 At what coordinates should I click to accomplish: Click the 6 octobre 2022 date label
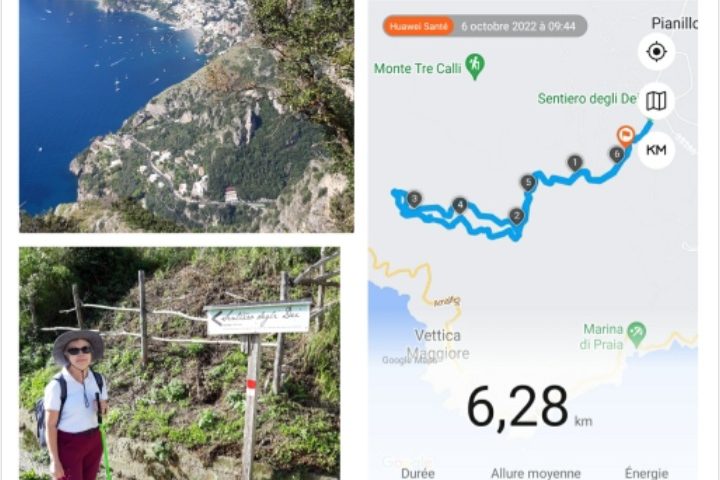pos(518,26)
